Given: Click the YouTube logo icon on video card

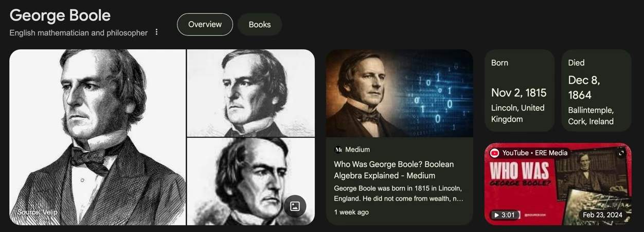Looking at the screenshot, I should click(x=494, y=153).
